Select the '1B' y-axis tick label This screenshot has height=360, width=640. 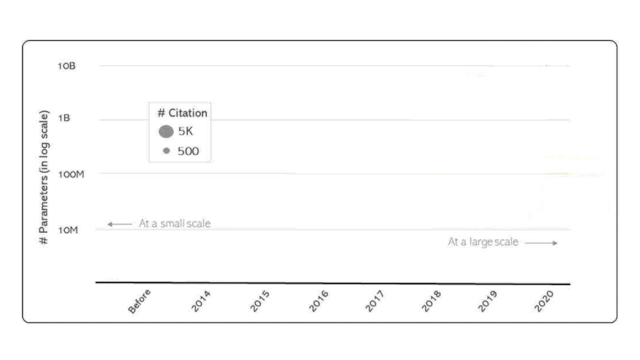[64, 118]
